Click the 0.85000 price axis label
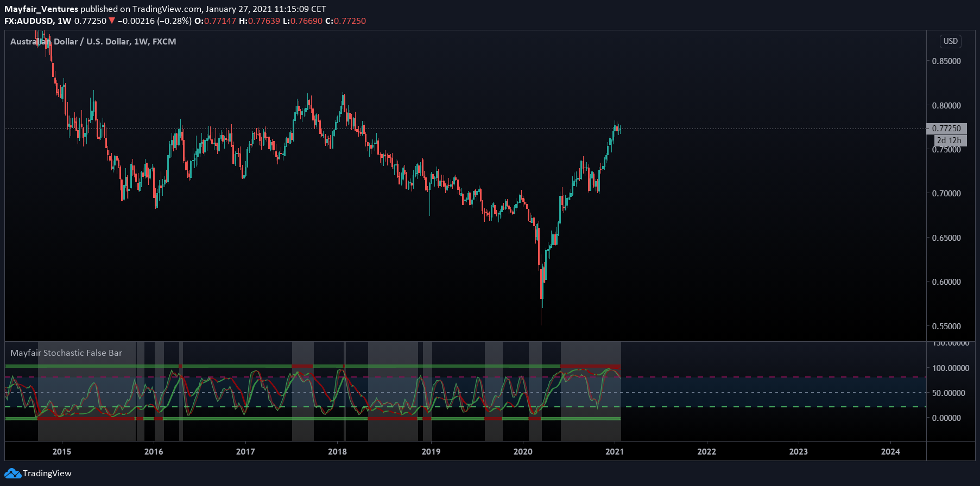The height and width of the screenshot is (486, 980). [x=946, y=61]
